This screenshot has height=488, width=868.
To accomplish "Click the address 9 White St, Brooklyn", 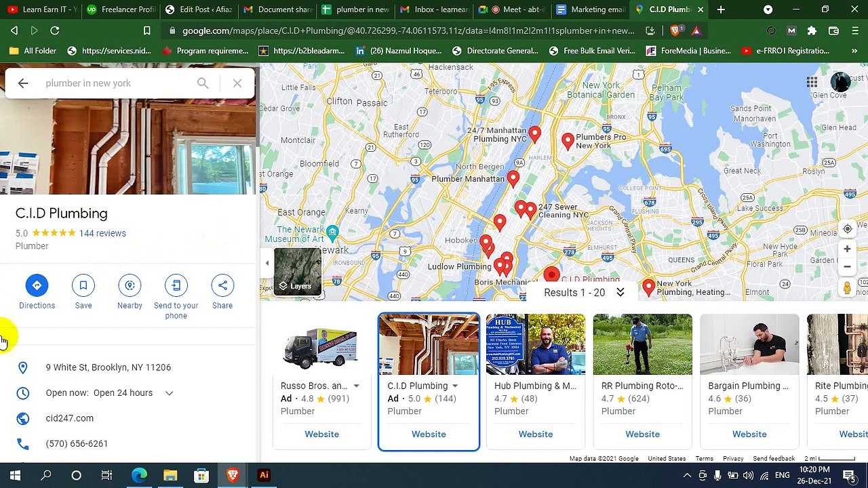I will click(108, 367).
